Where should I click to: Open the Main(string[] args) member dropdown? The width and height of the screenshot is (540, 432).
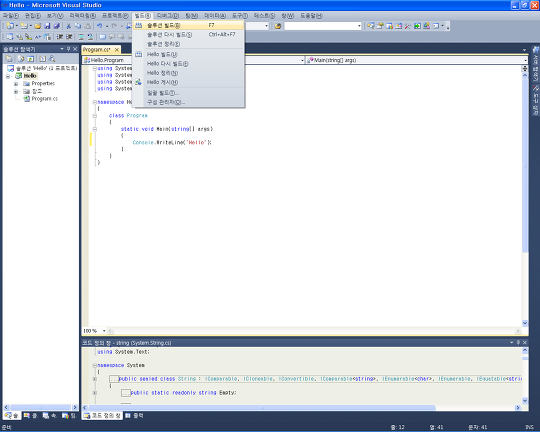click(526, 60)
